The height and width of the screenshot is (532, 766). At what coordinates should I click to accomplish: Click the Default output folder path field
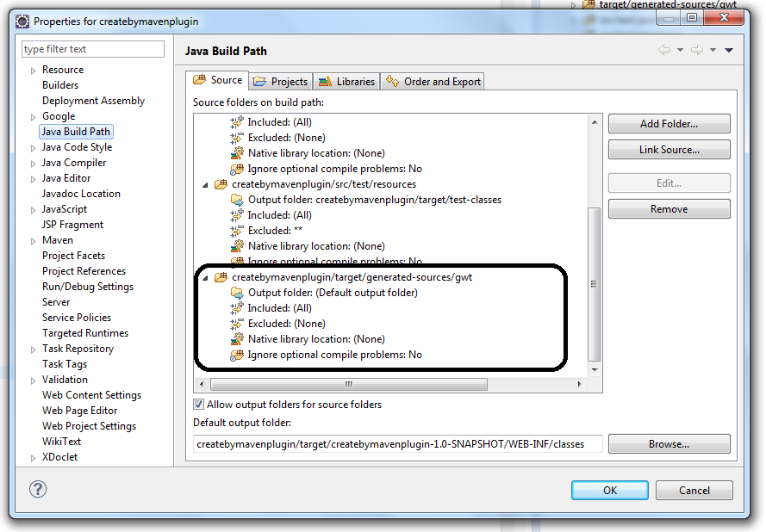(x=398, y=444)
